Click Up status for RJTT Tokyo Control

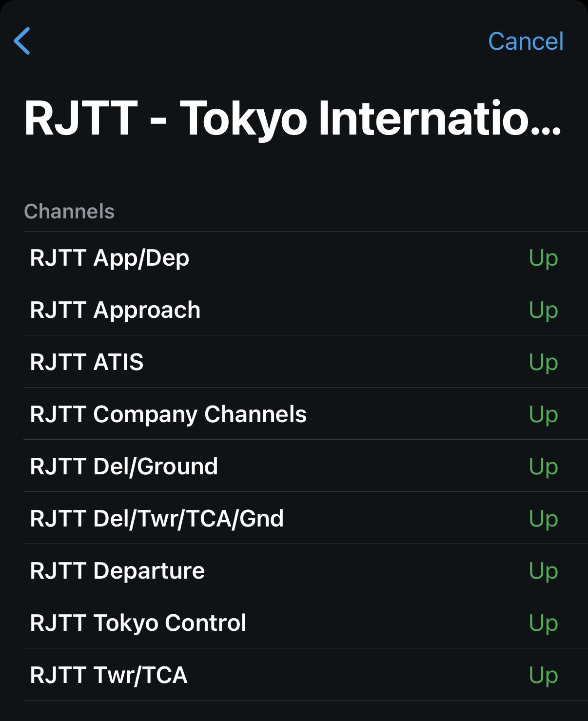(543, 623)
